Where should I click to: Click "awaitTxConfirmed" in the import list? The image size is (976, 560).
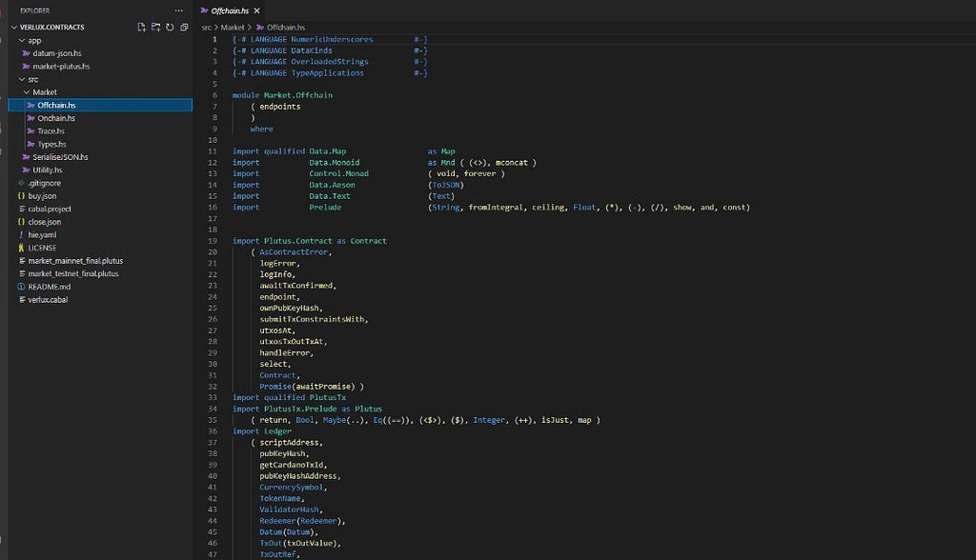(296, 286)
